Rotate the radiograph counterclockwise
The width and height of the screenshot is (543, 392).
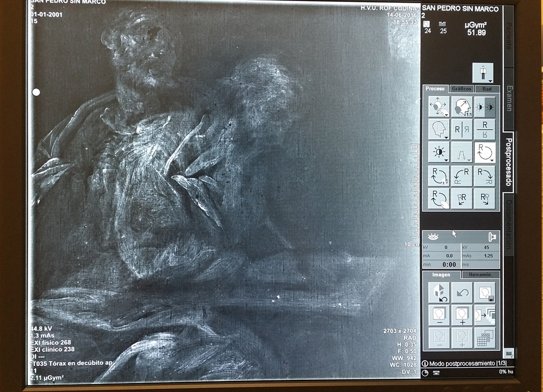tap(461, 175)
